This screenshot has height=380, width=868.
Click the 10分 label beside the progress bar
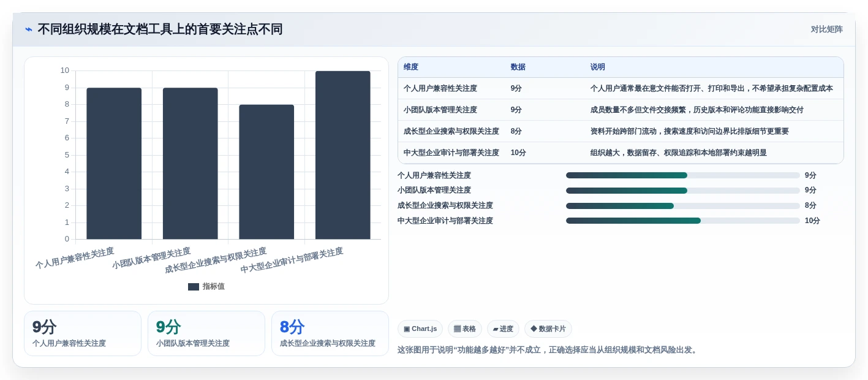[812, 221]
